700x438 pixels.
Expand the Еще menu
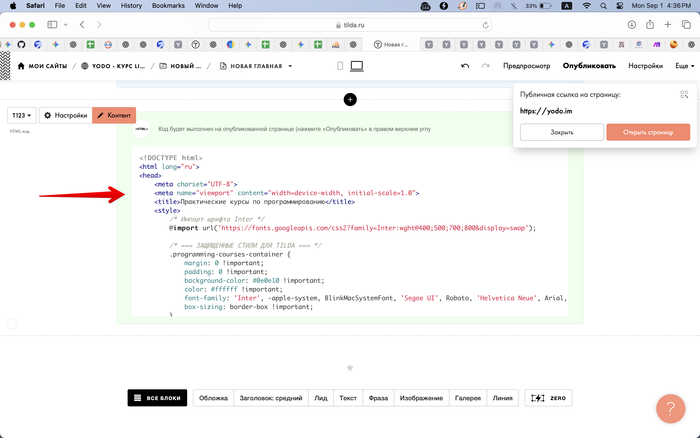click(684, 66)
